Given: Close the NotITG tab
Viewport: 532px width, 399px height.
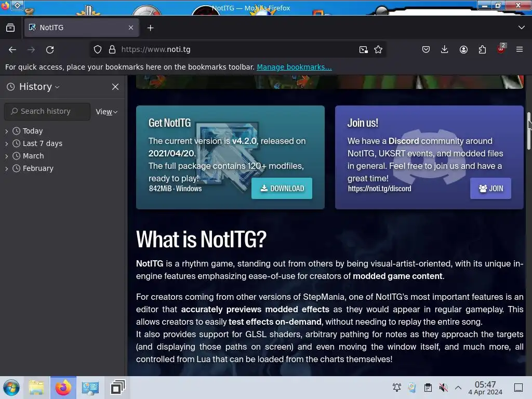Looking at the screenshot, I should tap(131, 28).
